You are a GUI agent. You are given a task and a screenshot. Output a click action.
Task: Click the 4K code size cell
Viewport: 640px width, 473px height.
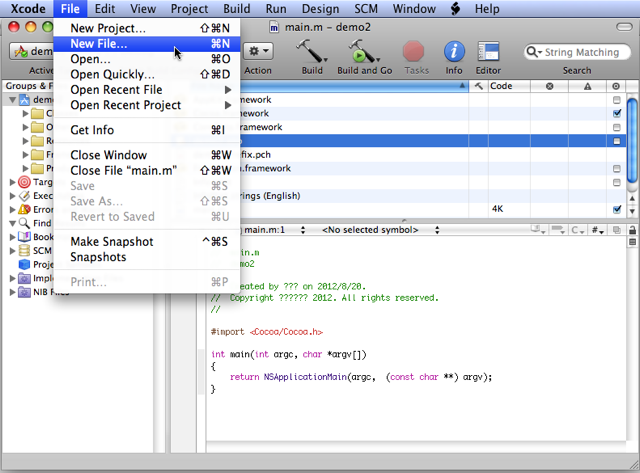click(509, 209)
